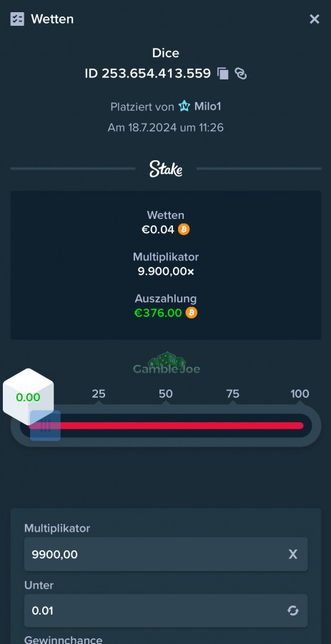The width and height of the screenshot is (331, 644).
Task: Click the Bitcoin icon next to €0.04
Action: [184, 229]
